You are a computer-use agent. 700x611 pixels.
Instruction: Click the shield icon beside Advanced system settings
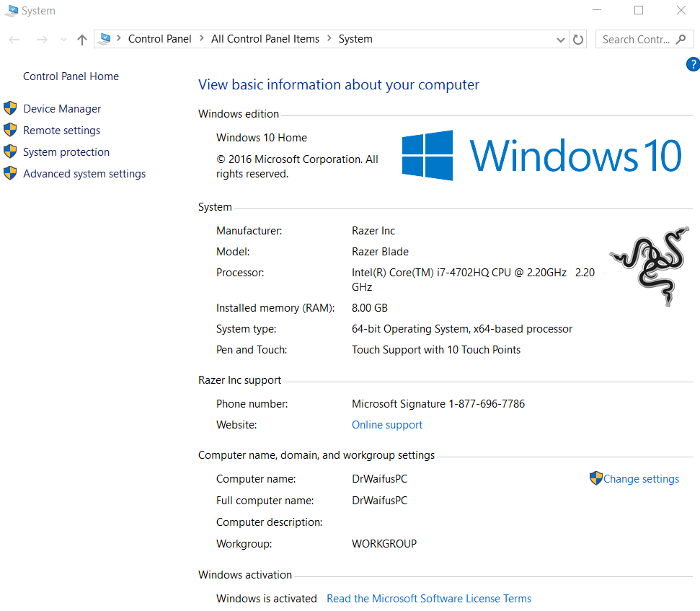click(x=10, y=173)
